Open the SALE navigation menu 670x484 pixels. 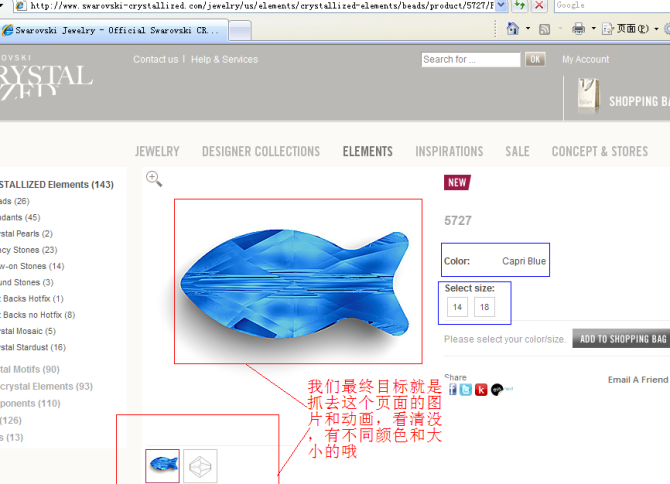[x=517, y=151]
